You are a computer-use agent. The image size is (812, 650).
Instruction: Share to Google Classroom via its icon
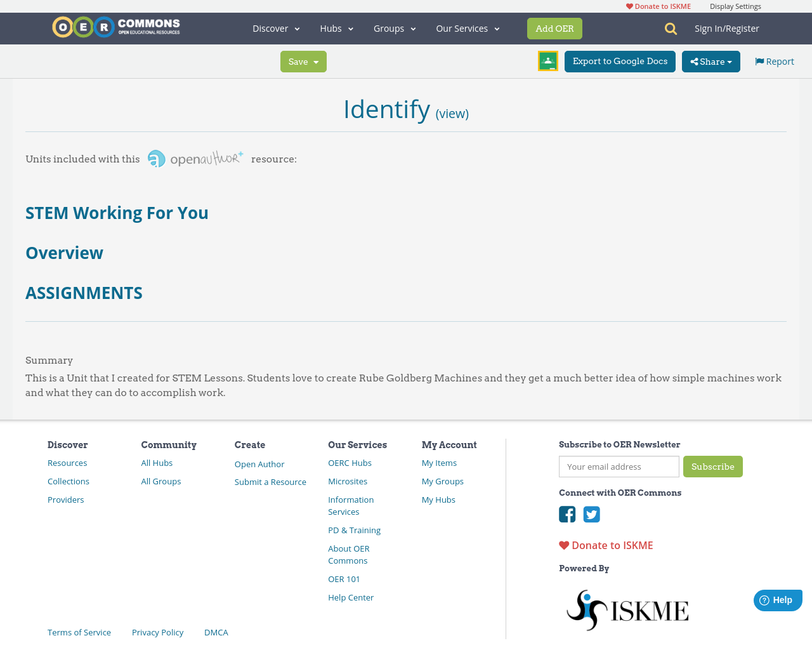coord(547,60)
